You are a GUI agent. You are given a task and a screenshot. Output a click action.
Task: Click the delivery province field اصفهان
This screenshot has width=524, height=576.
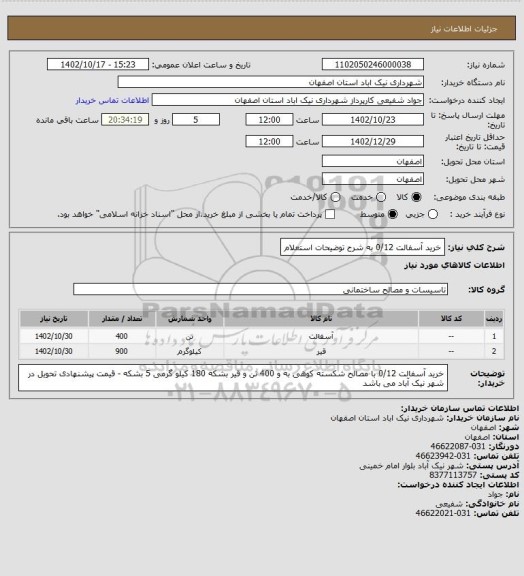click(373, 161)
